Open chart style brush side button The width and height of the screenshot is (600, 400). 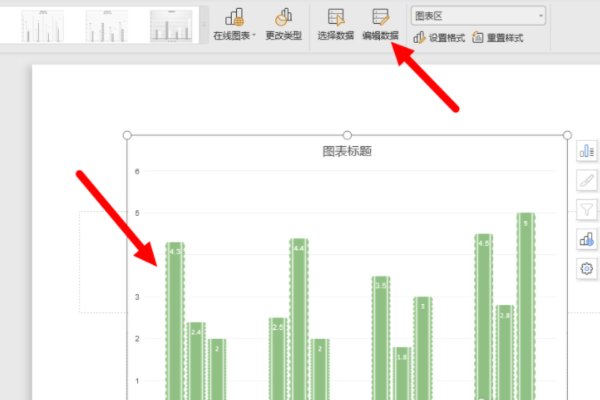tap(587, 180)
